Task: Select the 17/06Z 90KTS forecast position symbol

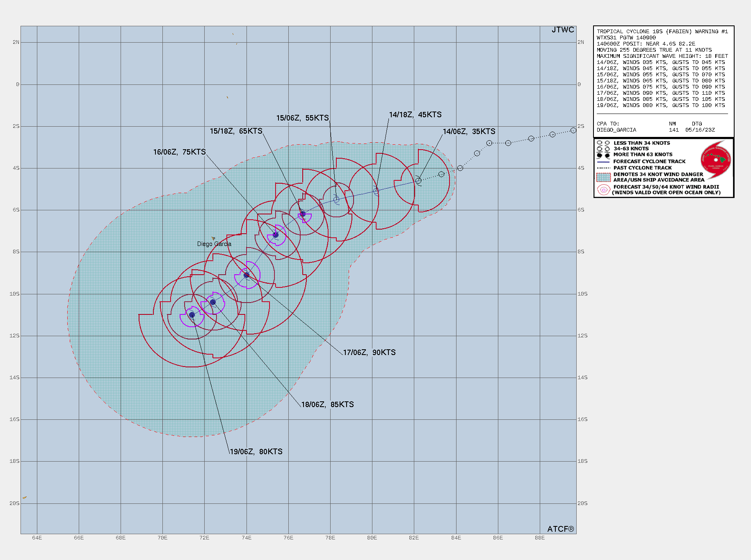Action: [247, 275]
